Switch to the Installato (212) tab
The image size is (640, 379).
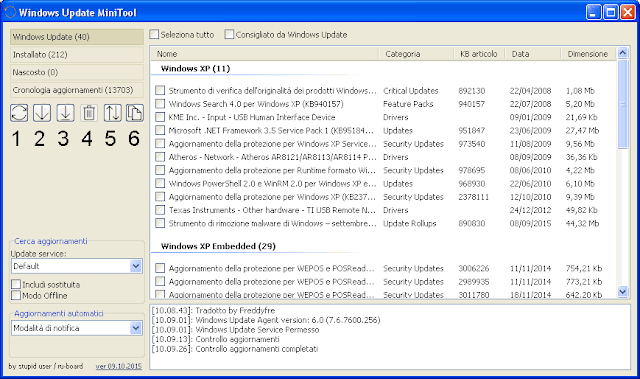pos(77,54)
